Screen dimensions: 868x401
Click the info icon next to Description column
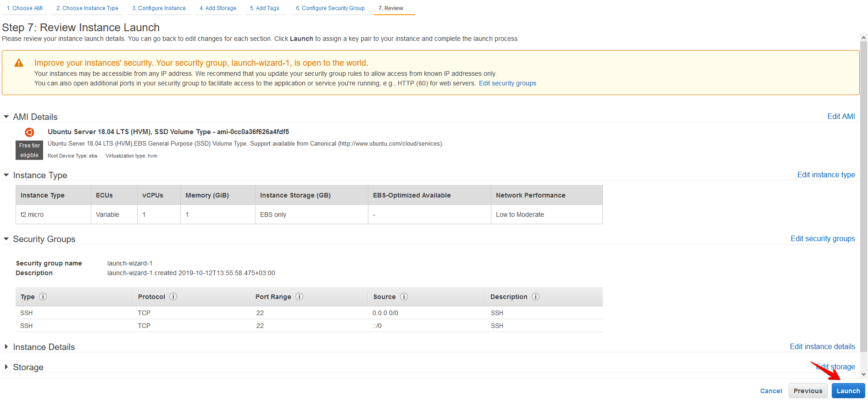point(536,297)
